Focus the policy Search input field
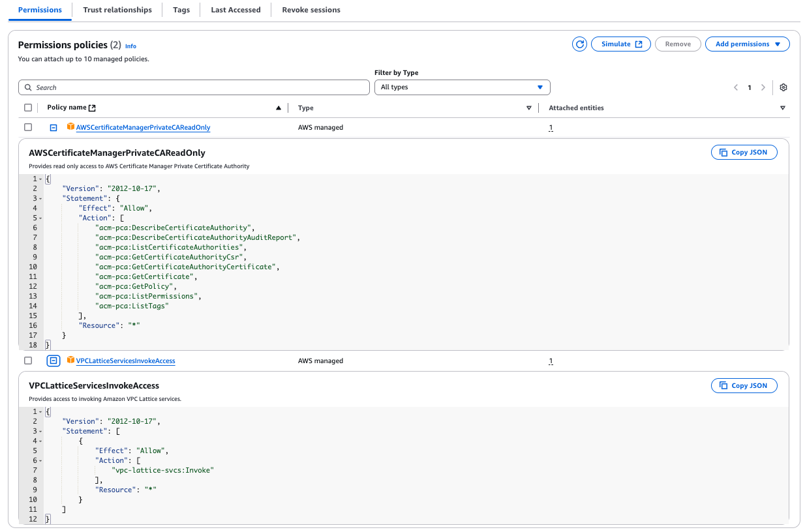Viewport: 805px width, 532px height. pyautogui.click(x=194, y=87)
